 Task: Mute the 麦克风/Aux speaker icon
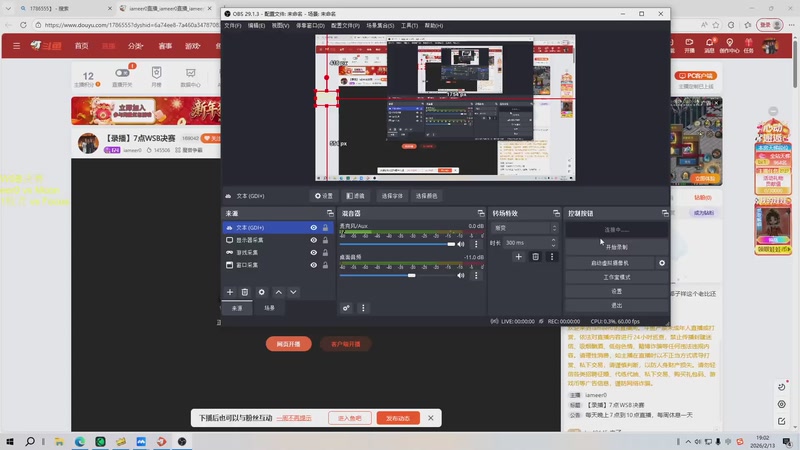coord(461,244)
